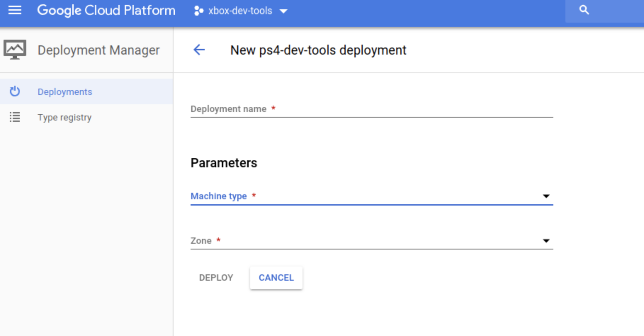The image size is (644, 336).
Task: Click the xbox-dev-tools project name
Action: tap(240, 11)
